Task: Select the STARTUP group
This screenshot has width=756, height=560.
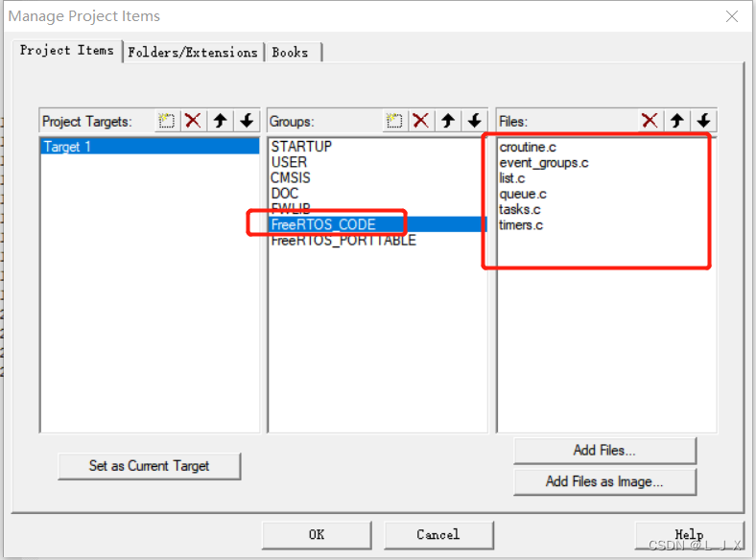Action: pos(378,147)
